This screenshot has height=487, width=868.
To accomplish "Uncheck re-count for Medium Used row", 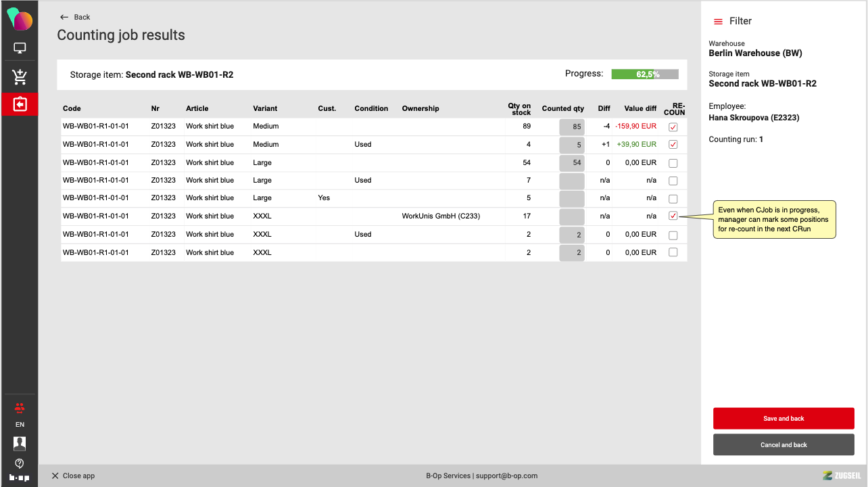I will pyautogui.click(x=673, y=145).
